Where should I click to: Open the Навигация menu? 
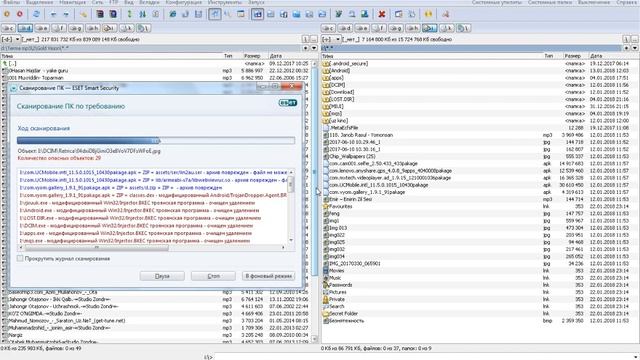point(72,2)
